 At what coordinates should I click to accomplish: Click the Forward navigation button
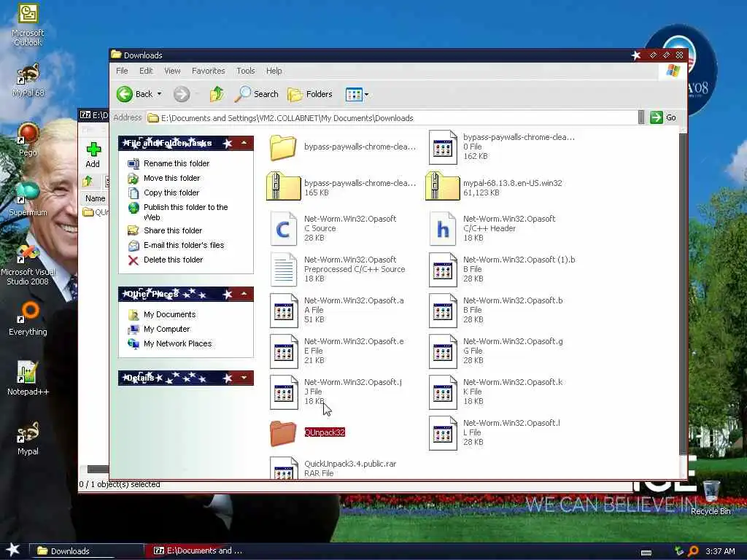pyautogui.click(x=182, y=94)
